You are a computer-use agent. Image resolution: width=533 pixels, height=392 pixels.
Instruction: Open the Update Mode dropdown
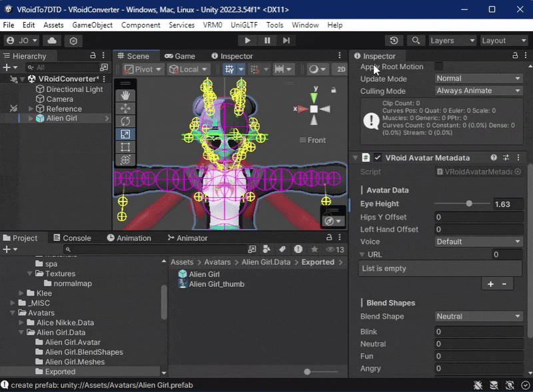click(478, 79)
